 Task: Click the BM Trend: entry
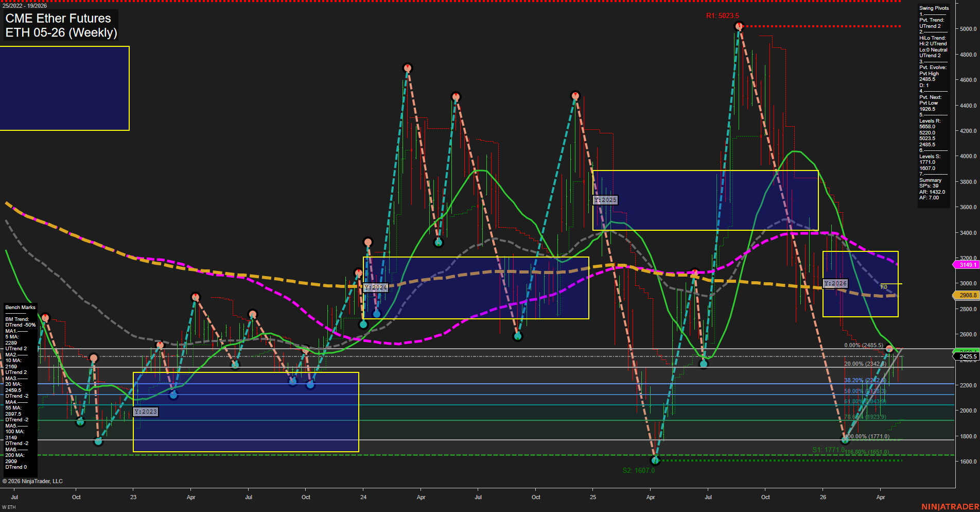pyautogui.click(x=17, y=319)
